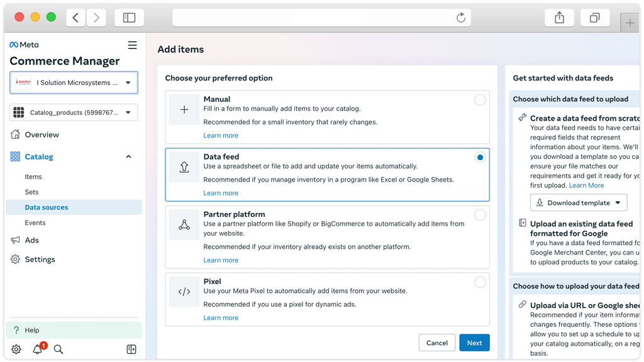This screenshot has width=644, height=362.
Task: Reload the page using browser refresh icon
Action: [461, 18]
